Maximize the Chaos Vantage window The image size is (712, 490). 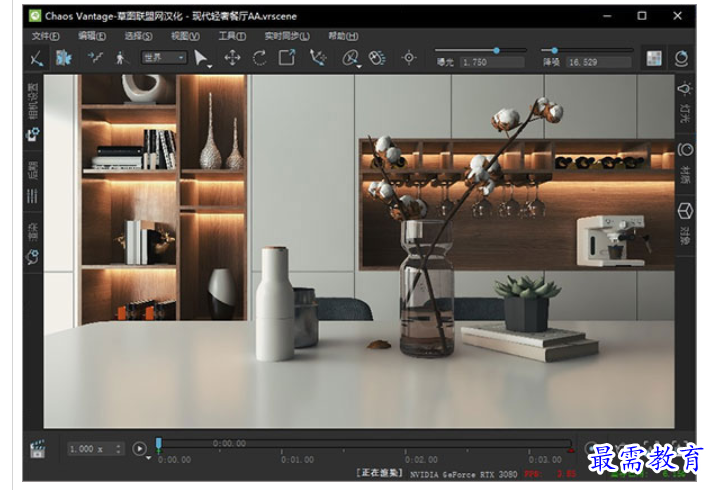[642, 16]
